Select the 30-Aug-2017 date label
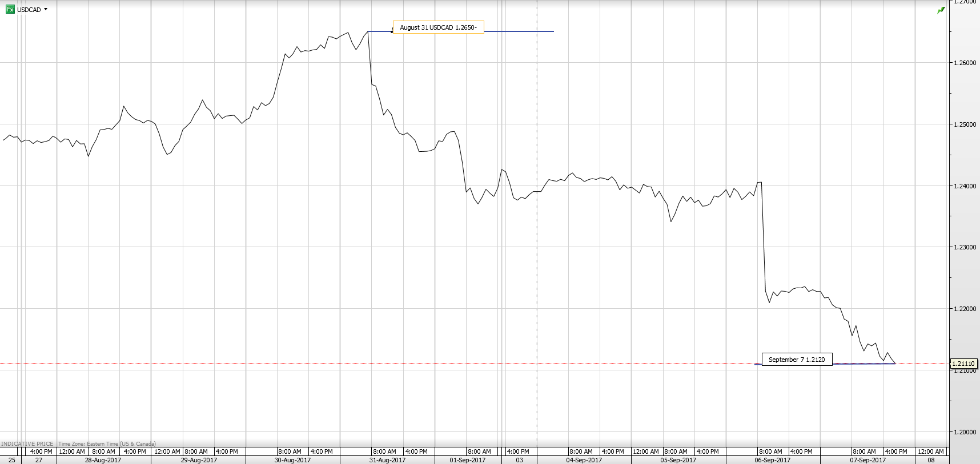Screen dimensions: 980x464 [292, 460]
